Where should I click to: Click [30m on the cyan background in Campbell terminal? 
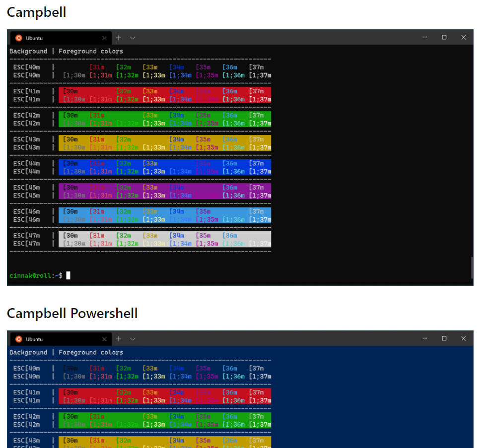(70, 211)
